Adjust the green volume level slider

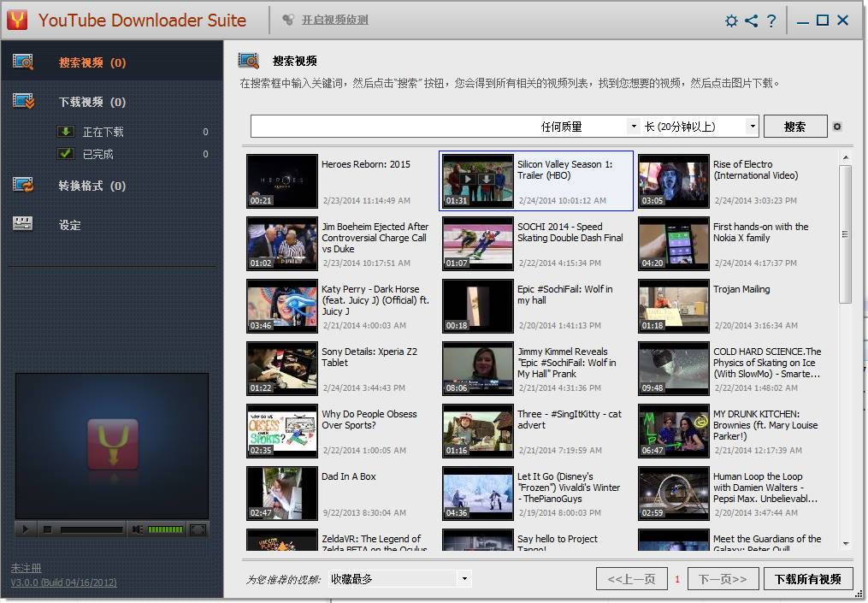(165, 529)
